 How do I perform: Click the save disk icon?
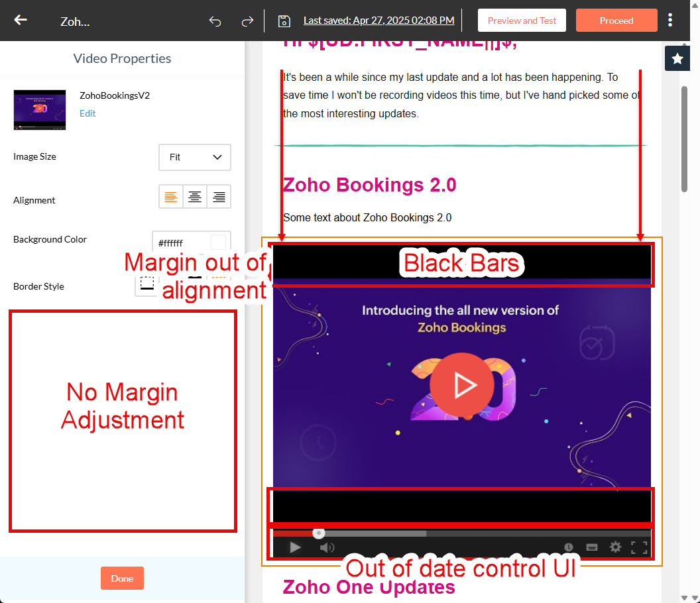(x=284, y=21)
